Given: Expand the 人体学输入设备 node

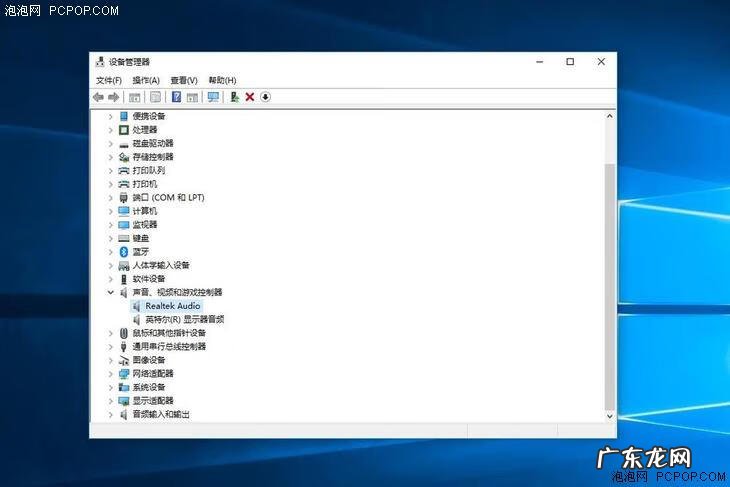Looking at the screenshot, I should [111, 265].
